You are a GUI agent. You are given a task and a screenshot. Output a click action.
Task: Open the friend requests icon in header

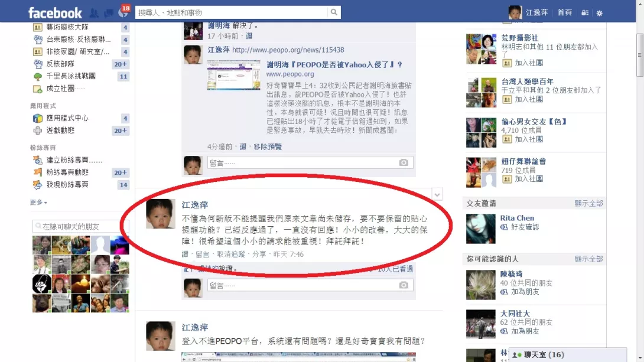[94, 13]
